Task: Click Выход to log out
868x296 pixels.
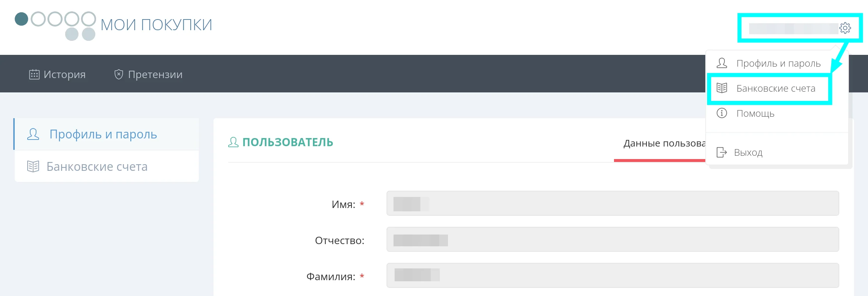Action: click(x=748, y=152)
